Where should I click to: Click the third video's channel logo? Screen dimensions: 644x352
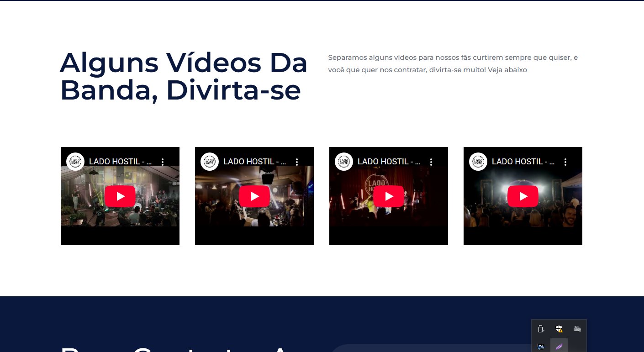click(x=344, y=162)
